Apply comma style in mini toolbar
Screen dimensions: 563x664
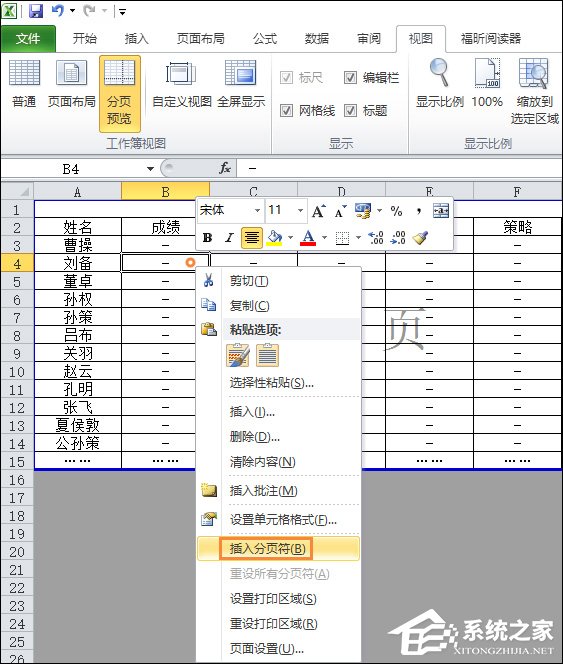click(419, 210)
